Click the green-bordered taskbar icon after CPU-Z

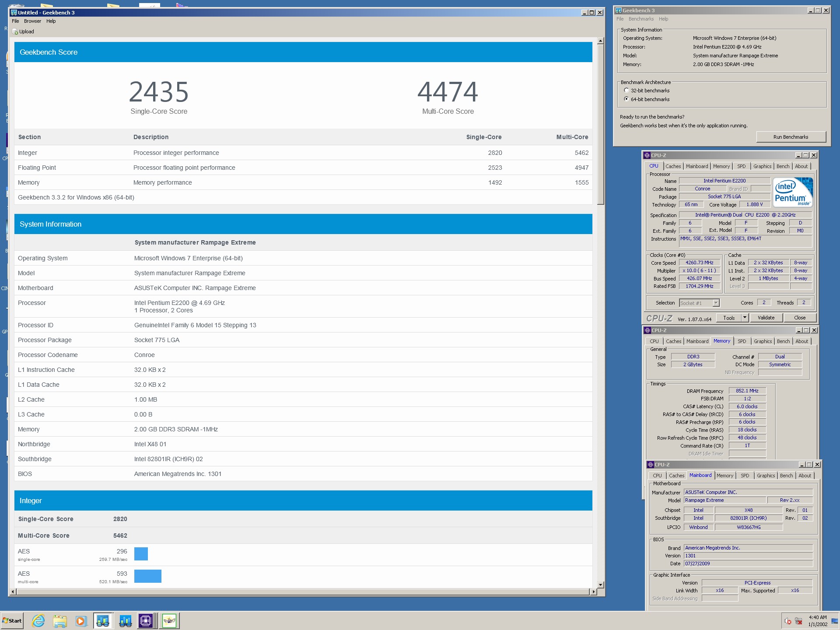pos(169,620)
